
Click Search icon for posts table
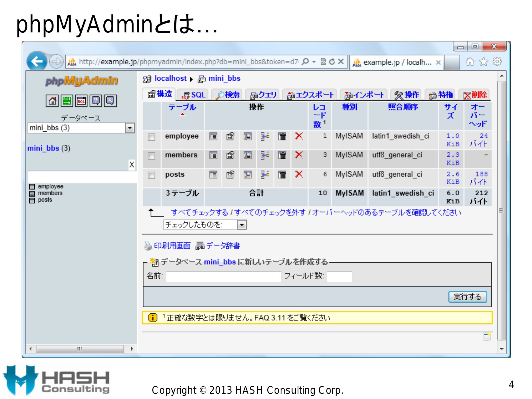247,175
